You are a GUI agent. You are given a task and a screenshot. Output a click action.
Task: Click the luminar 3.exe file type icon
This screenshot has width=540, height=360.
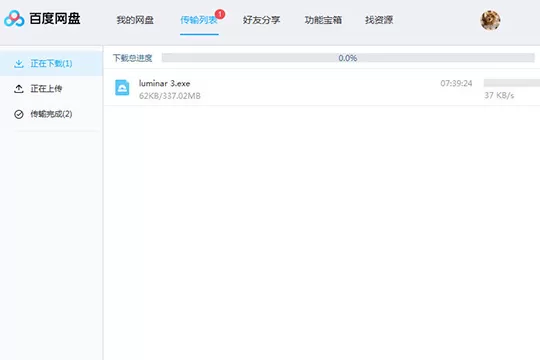click(122, 88)
